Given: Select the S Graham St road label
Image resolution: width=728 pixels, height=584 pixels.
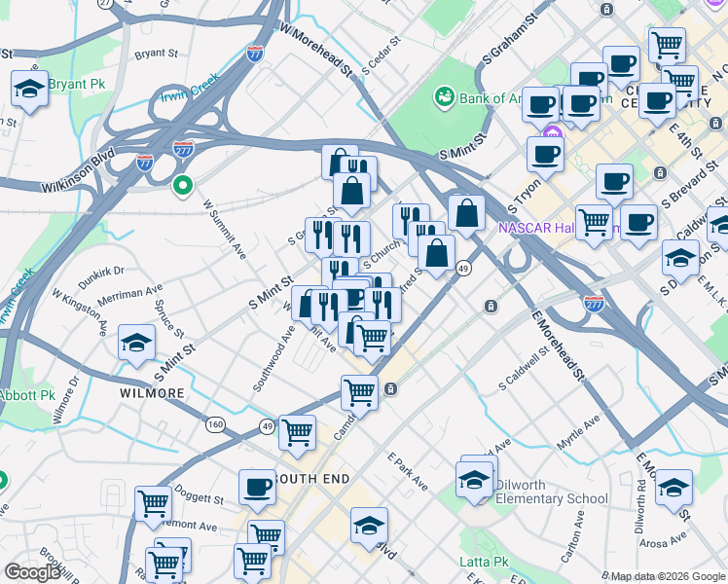Looking at the screenshot, I should click(x=510, y=39).
